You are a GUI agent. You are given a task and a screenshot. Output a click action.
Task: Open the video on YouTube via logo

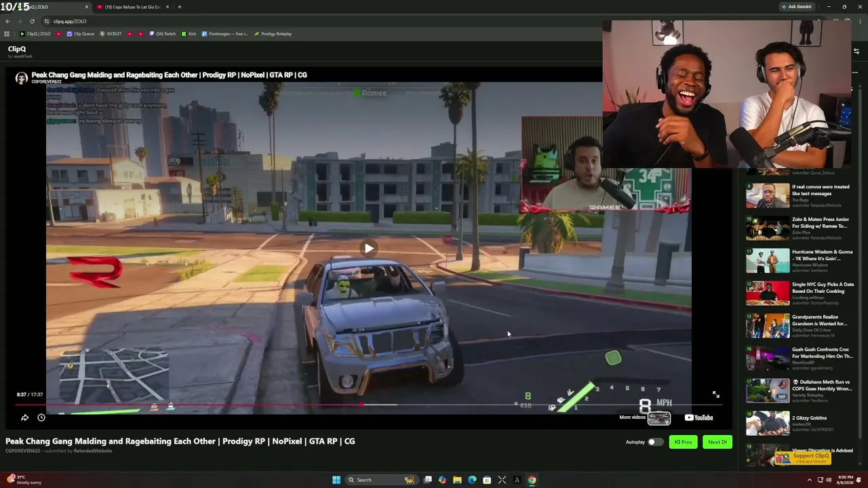[698, 418]
